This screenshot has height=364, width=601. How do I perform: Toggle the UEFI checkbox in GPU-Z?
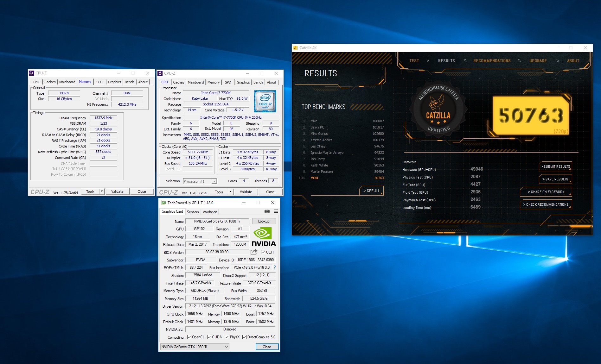(263, 252)
